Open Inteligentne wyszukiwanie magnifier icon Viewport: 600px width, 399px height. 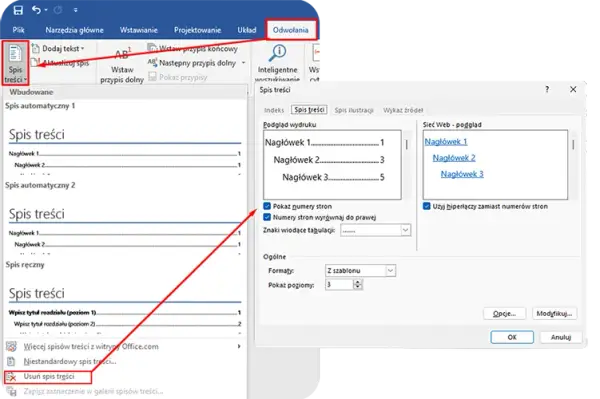tap(277, 53)
